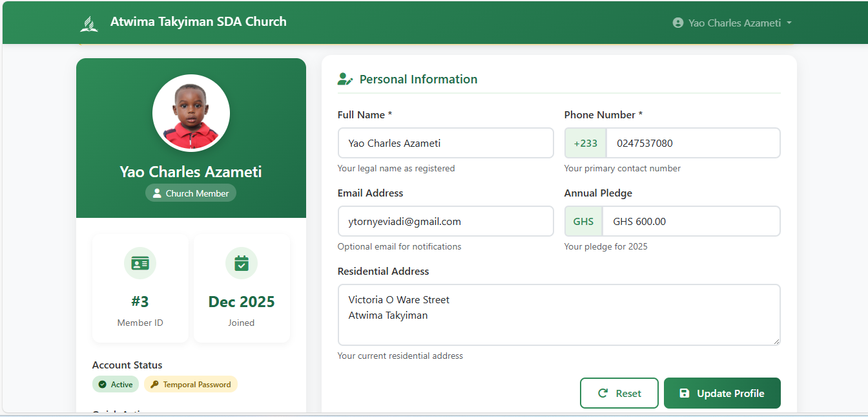Screen dimensions: 868x417
Task: Click the +233 country code prefix
Action: [x=585, y=143]
